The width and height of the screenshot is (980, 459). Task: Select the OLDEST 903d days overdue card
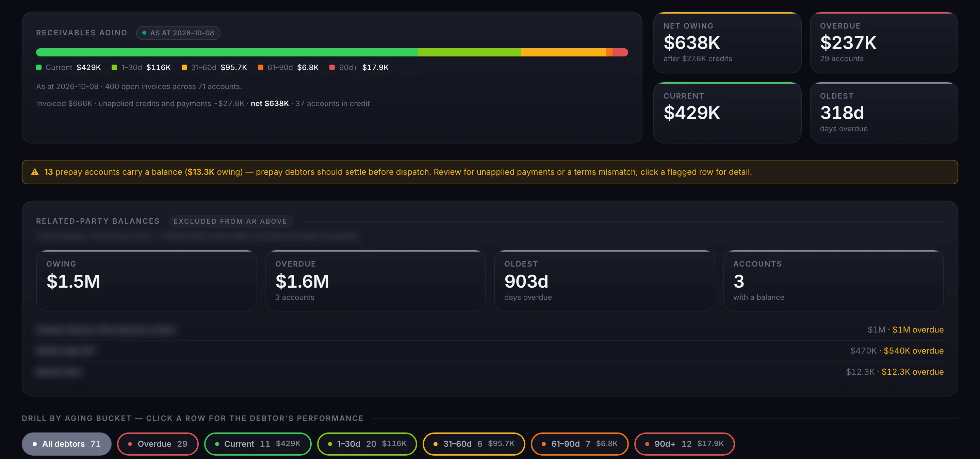point(604,280)
